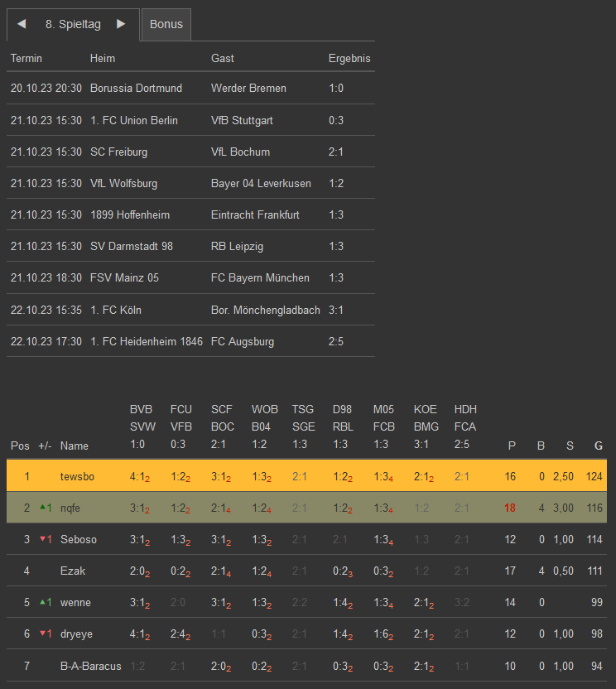Viewport: 616px width, 689px height.
Task: Open player tewsbo in the ranking
Action: pyautogui.click(x=78, y=476)
